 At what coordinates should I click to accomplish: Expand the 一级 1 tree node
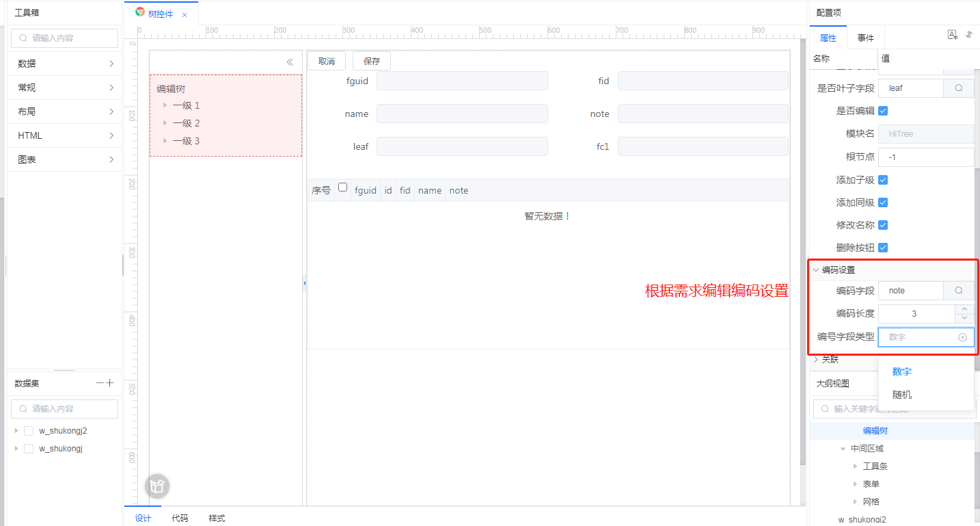click(165, 105)
